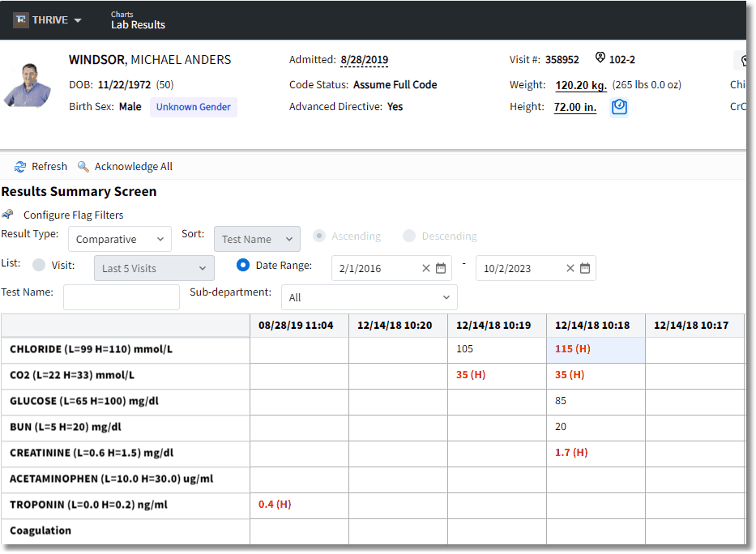Click the 12/14/18 10:17 column header

694,326
